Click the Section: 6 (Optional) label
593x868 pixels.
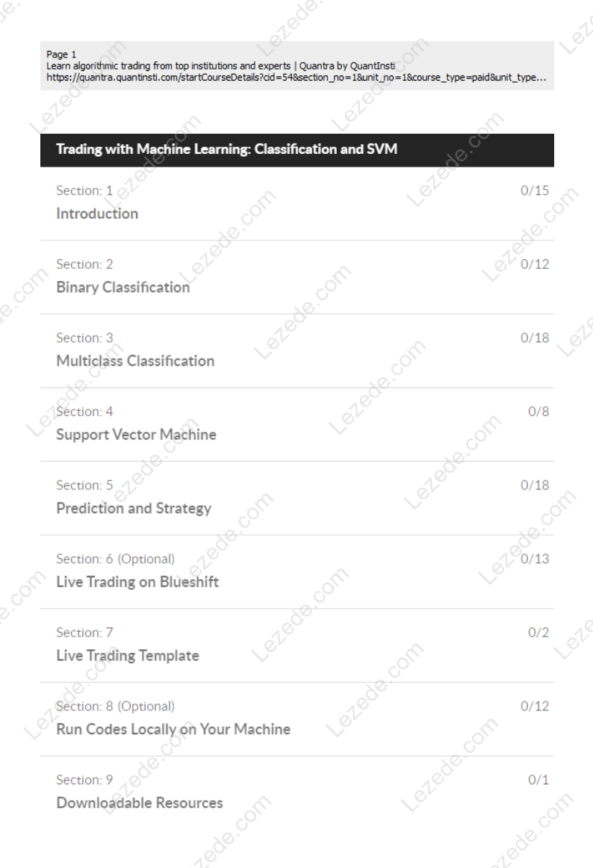[x=115, y=559]
